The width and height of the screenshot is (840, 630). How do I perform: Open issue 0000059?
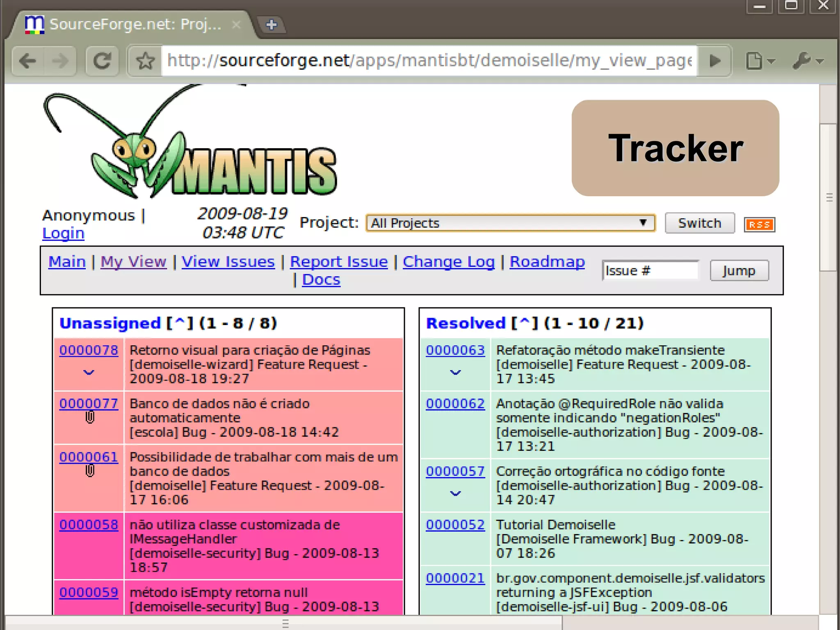(89, 592)
